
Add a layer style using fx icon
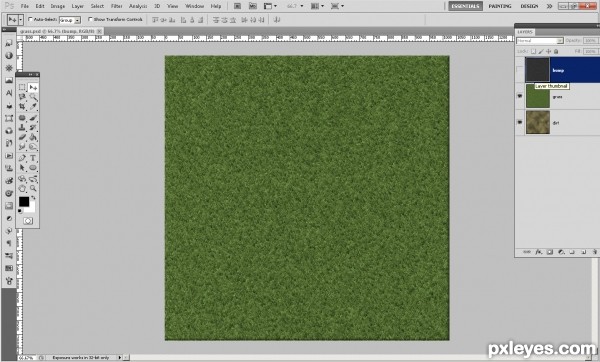(539, 252)
